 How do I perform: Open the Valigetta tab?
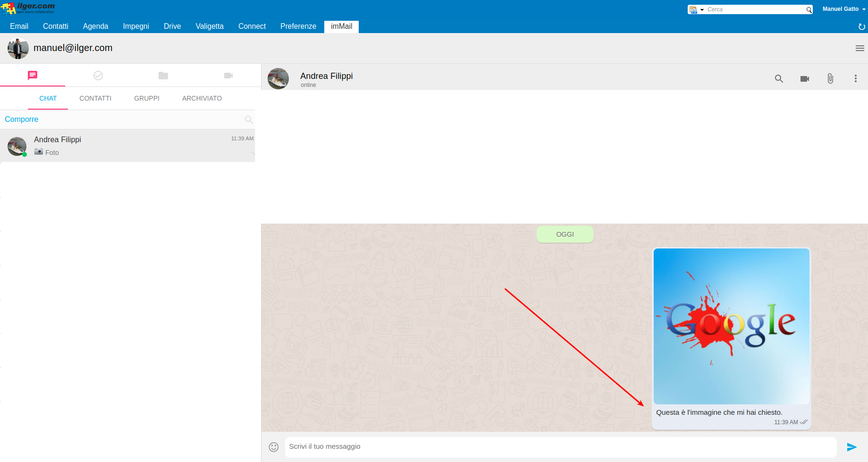click(x=210, y=26)
